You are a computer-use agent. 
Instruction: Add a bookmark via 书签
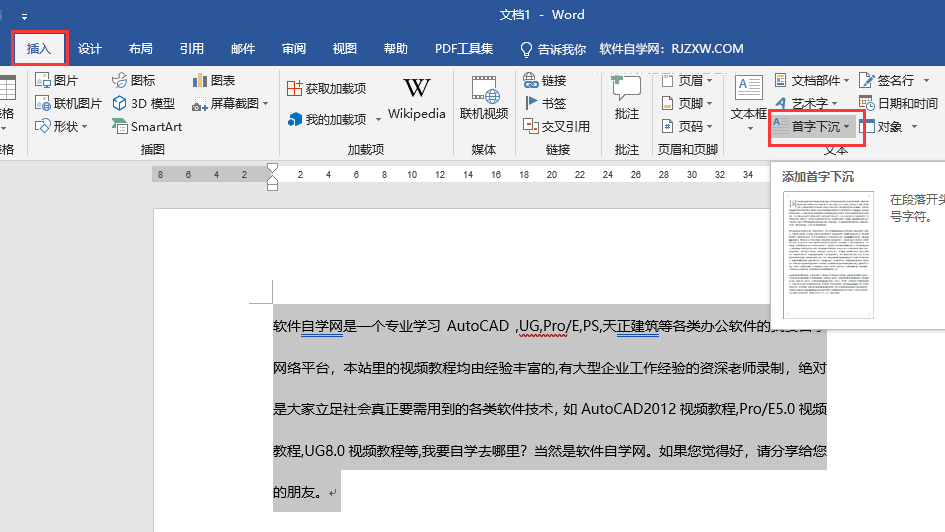545,103
